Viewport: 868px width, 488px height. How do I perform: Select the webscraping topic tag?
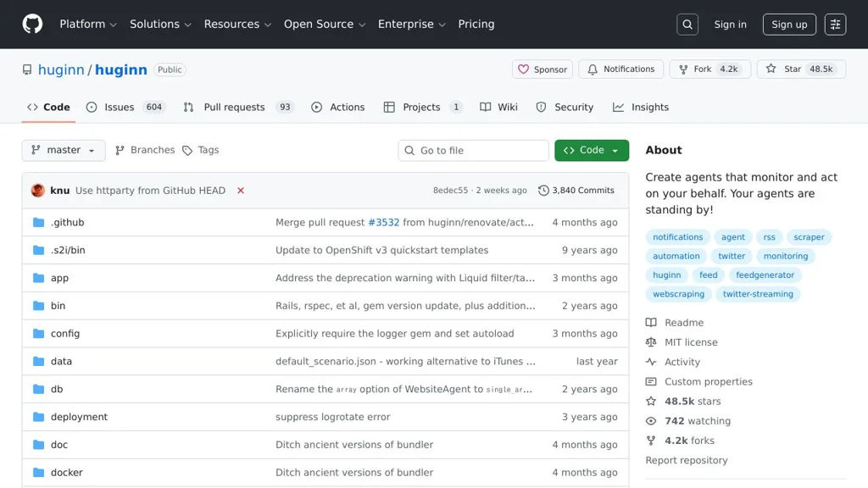click(678, 294)
